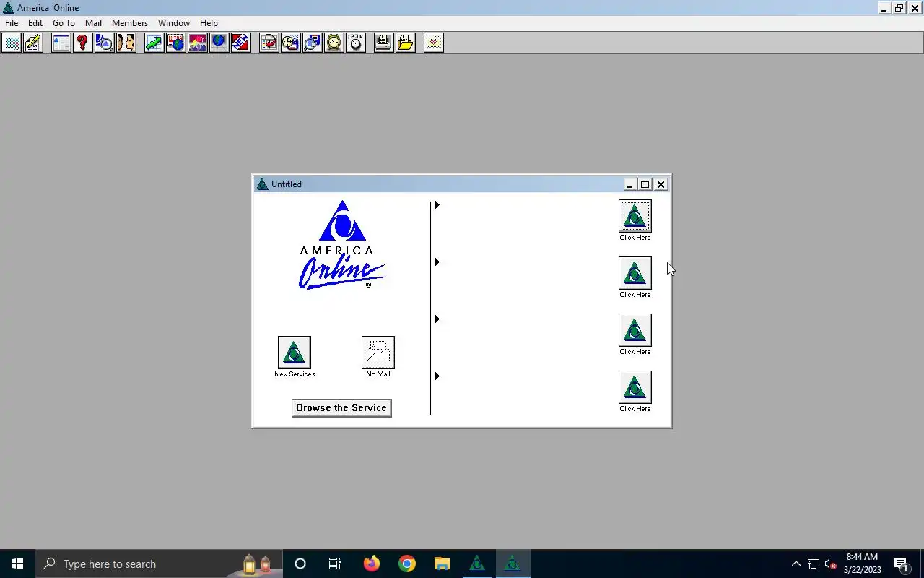Click the alarm clock Online Clock icon
Screen dimensions: 924x578
[x=334, y=43]
